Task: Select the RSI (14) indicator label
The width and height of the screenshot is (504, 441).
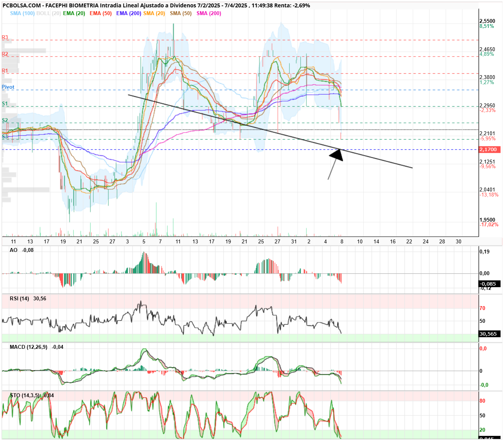Action: coord(19,299)
